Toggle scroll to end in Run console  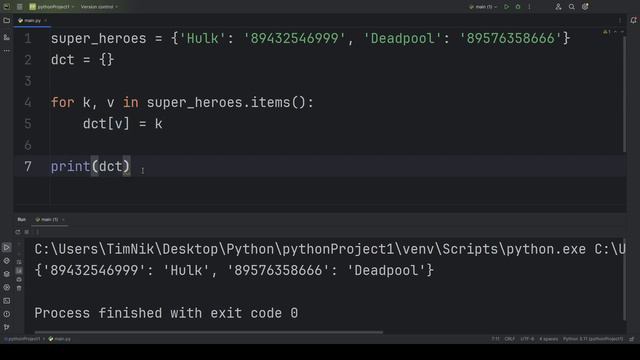tap(19, 270)
